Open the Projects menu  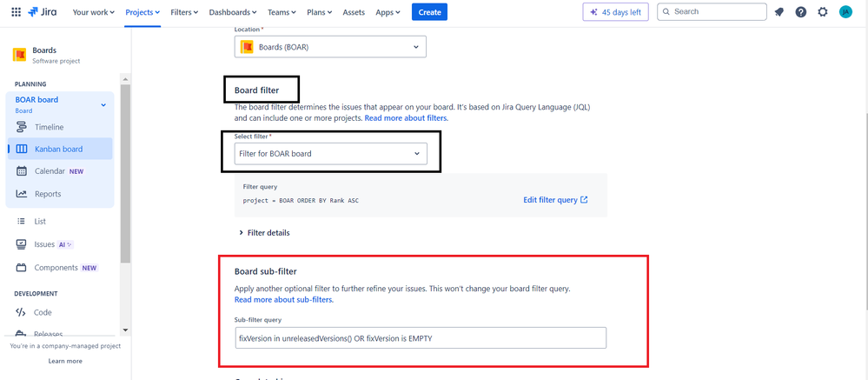click(x=142, y=12)
